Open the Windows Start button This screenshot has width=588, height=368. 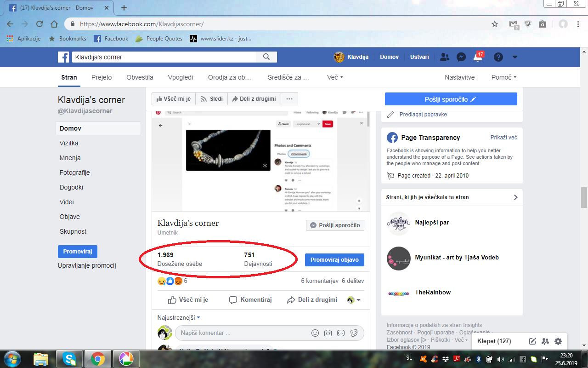[x=11, y=358]
